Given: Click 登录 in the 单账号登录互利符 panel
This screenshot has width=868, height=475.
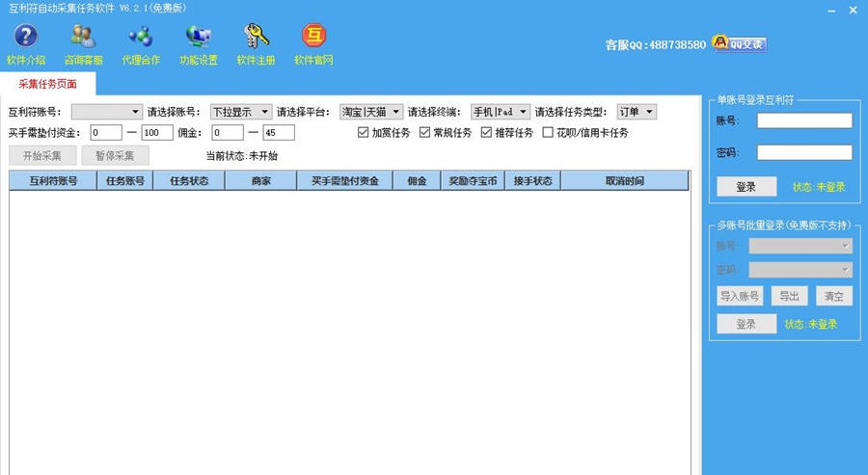Looking at the screenshot, I should click(x=746, y=187).
